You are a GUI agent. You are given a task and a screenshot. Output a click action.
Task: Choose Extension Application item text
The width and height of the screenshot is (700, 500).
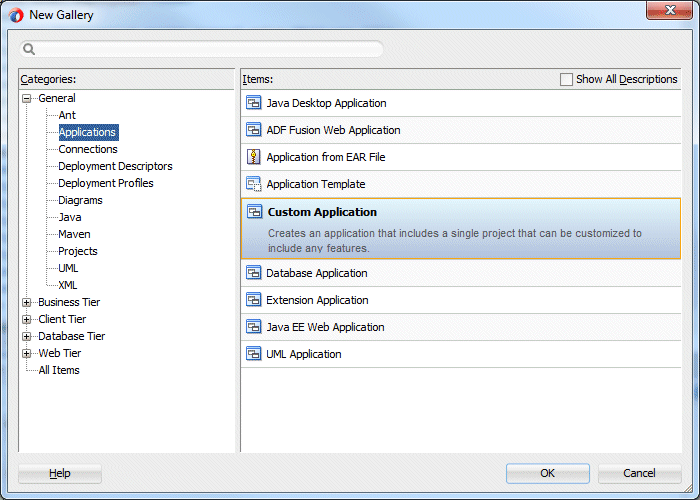[x=317, y=300]
